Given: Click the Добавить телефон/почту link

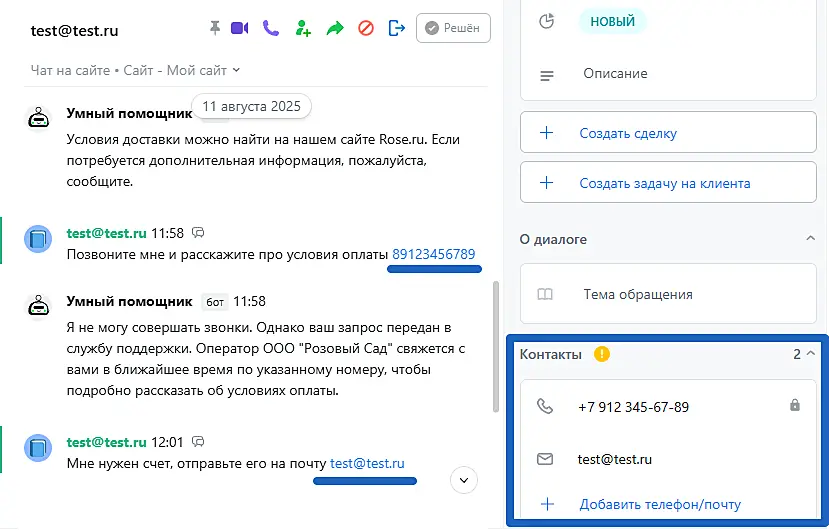Looking at the screenshot, I should pos(660,504).
